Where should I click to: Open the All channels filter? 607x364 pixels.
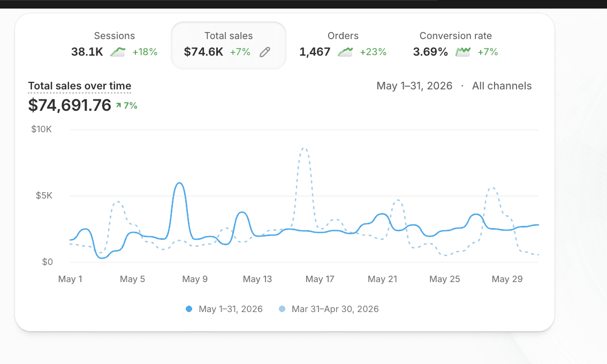(x=502, y=86)
